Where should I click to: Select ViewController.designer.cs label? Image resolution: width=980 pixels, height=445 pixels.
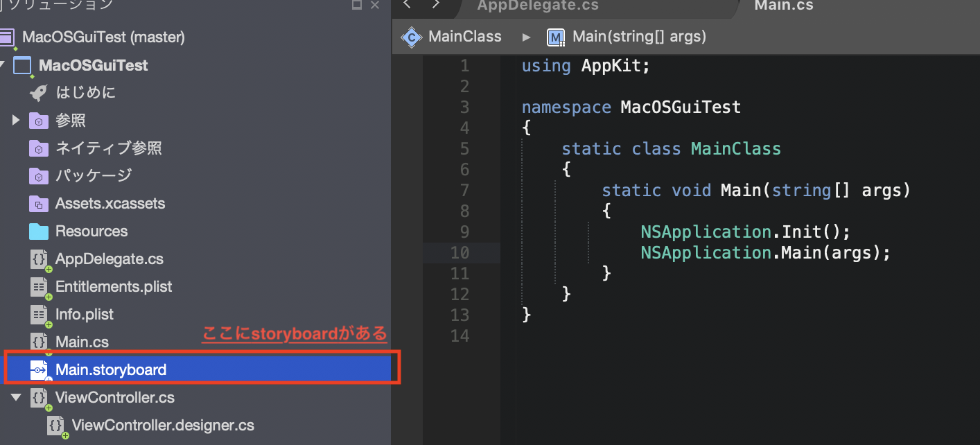(163, 426)
